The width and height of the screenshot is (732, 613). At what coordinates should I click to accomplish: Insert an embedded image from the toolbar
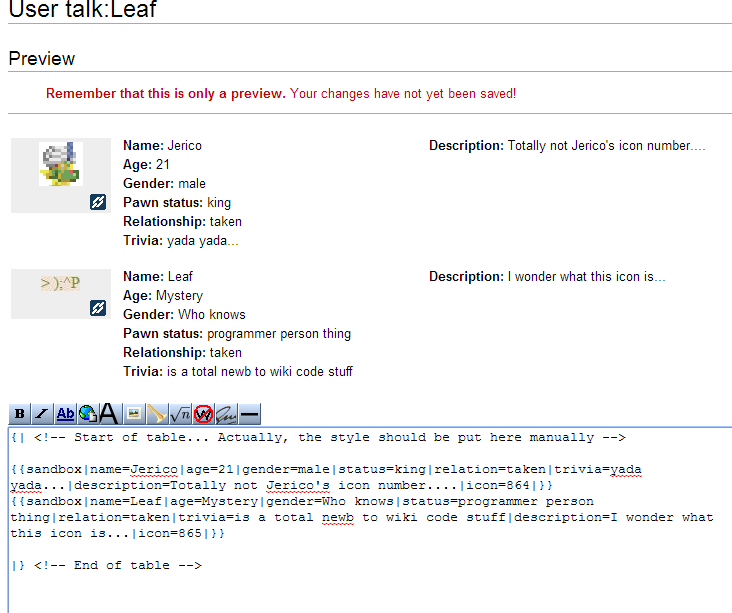pyautogui.click(x=133, y=414)
